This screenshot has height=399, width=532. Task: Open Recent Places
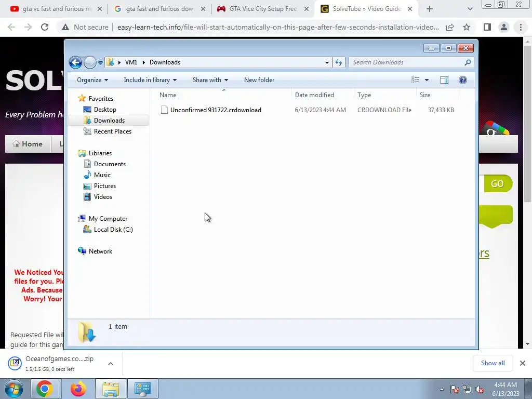point(113,131)
